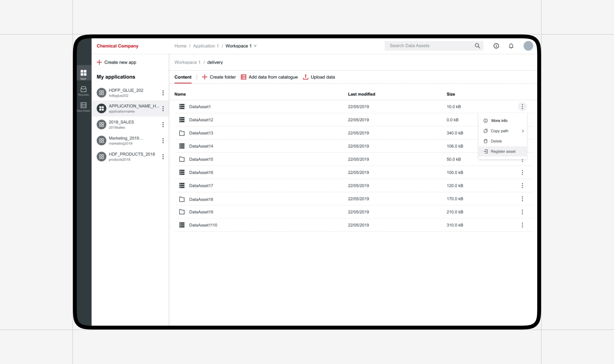Open the three-dot menu for DataAsset17
The height and width of the screenshot is (364, 614).
click(522, 186)
